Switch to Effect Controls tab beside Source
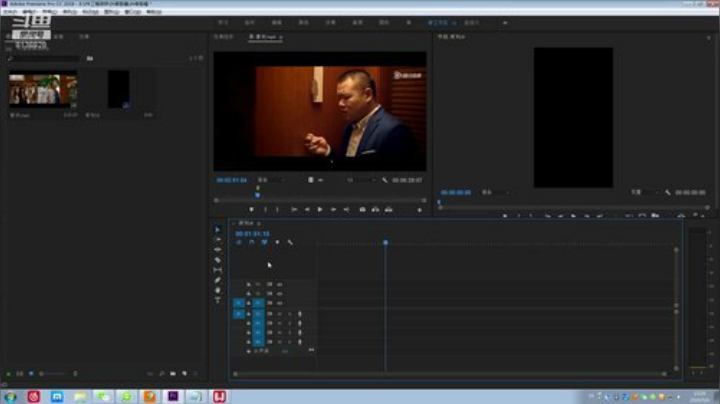Image resolution: width=720 pixels, height=404 pixels. click(x=224, y=37)
